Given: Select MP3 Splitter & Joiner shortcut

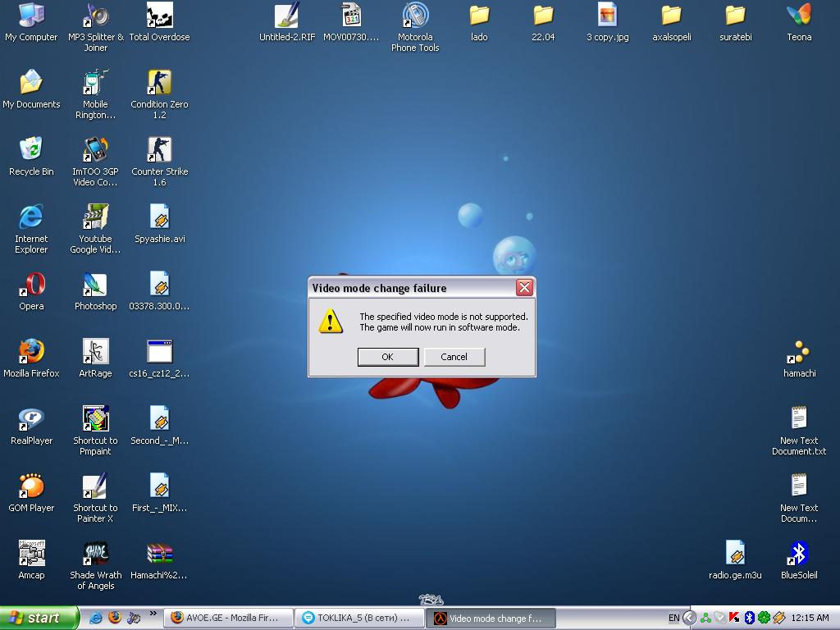Looking at the screenshot, I should tap(95, 27).
